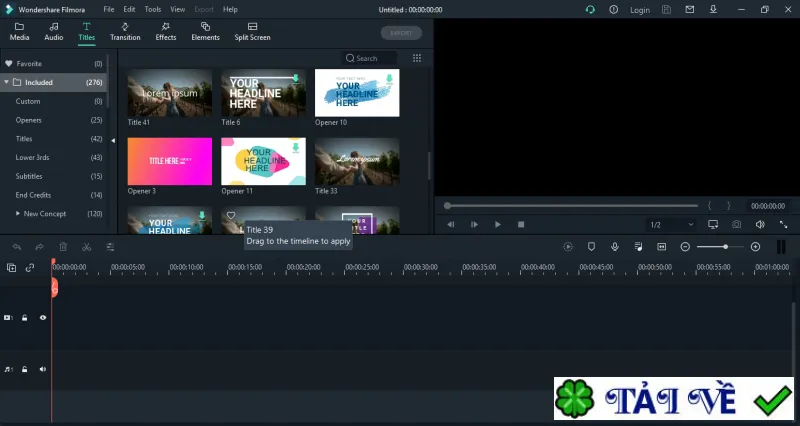The width and height of the screenshot is (800, 426).
Task: Expand the New Concept category
Action: (18, 214)
